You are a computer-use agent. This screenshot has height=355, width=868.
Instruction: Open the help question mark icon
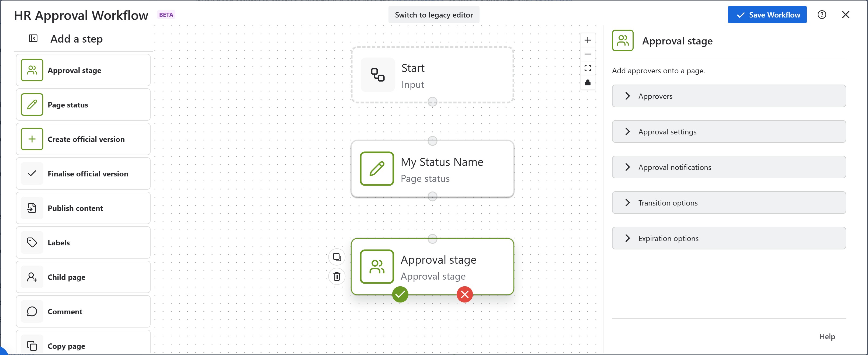pos(821,15)
